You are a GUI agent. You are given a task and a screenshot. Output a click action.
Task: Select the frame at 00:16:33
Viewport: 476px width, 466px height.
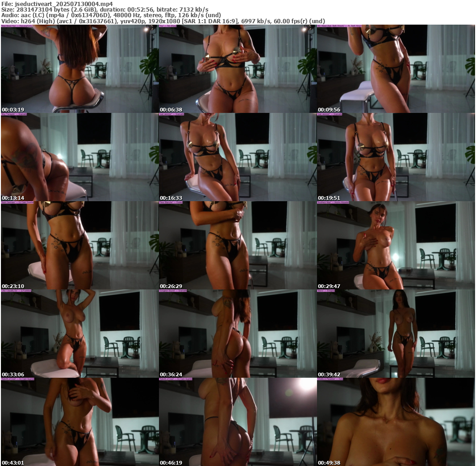238,157
